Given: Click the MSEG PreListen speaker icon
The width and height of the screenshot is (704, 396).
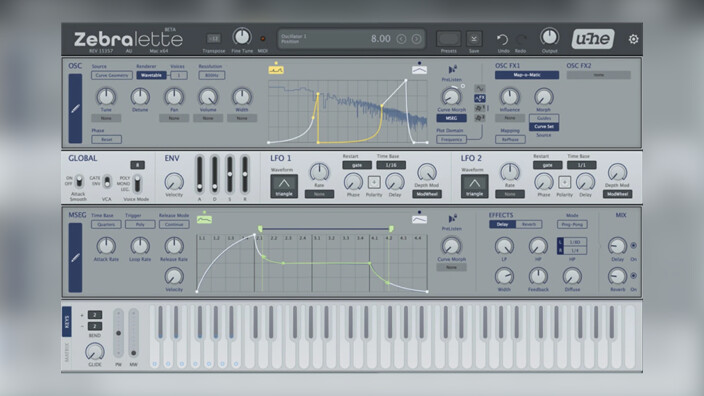Looking at the screenshot, I should [452, 219].
